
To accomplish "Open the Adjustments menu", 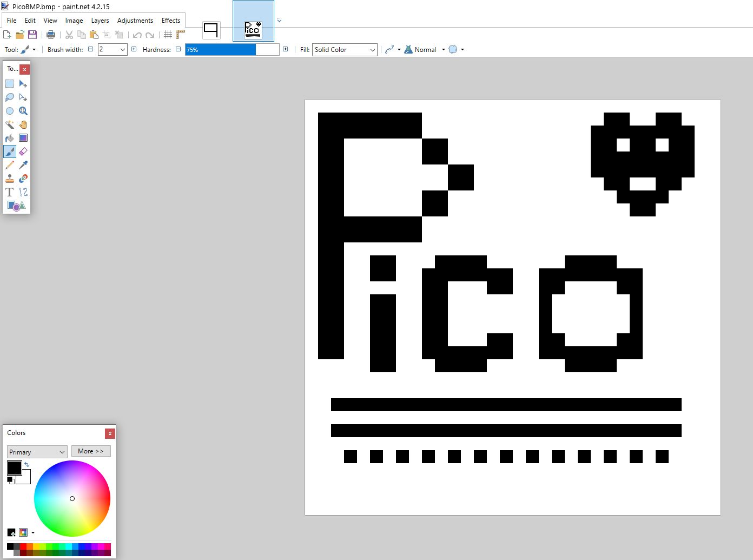I will (135, 20).
